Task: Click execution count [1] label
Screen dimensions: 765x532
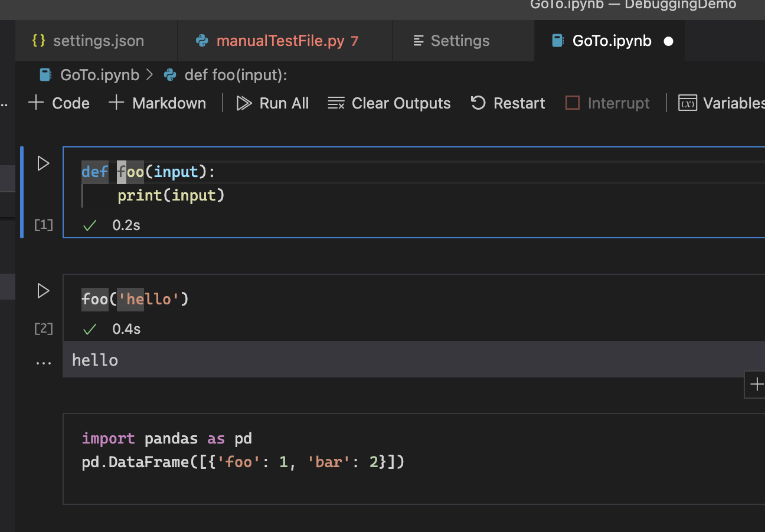Action: [x=44, y=224]
